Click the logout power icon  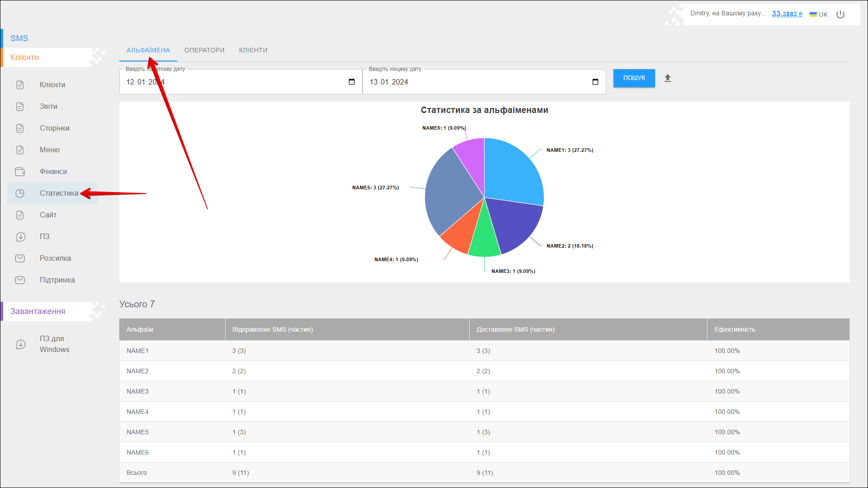[840, 14]
